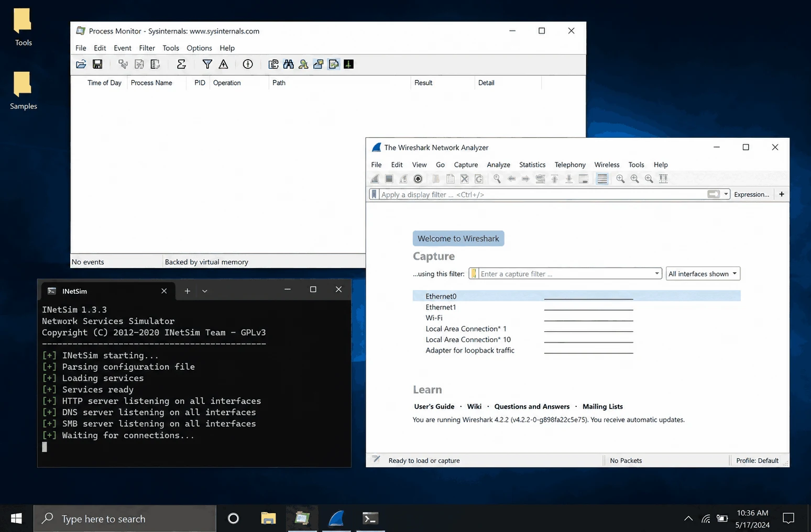Open the Mailing Lists link
Image resolution: width=811 pixels, height=532 pixels.
(x=602, y=406)
